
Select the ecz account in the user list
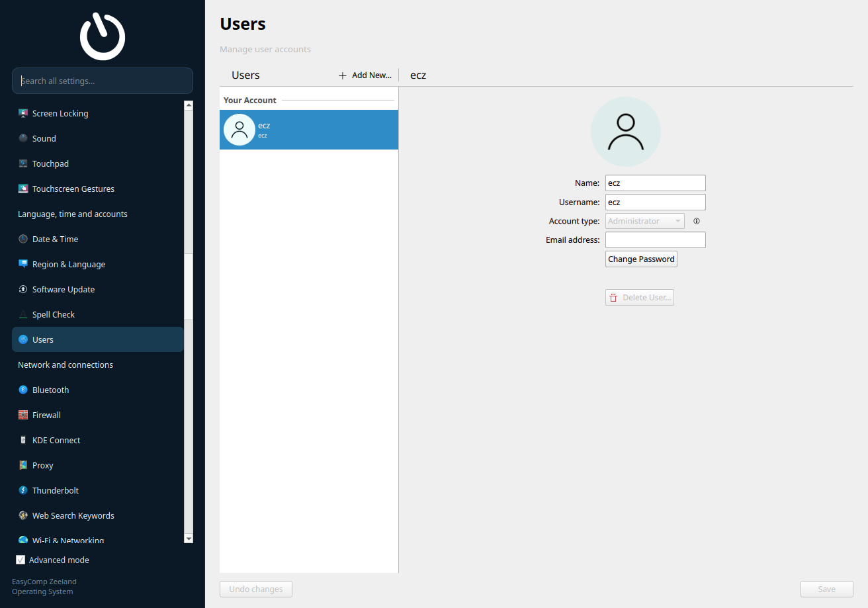click(x=309, y=130)
